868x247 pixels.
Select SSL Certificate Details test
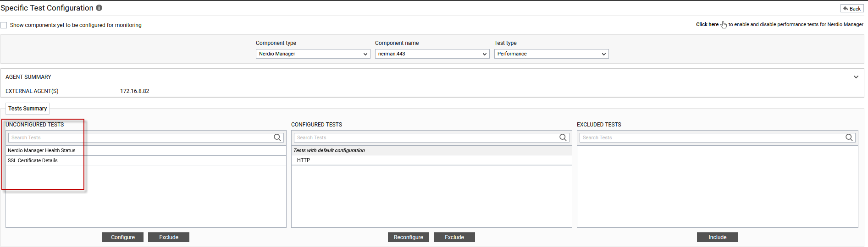[x=146, y=160]
